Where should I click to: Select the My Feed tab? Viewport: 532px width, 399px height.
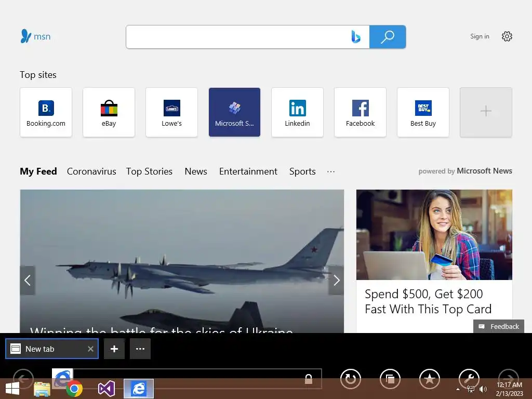pyautogui.click(x=38, y=171)
